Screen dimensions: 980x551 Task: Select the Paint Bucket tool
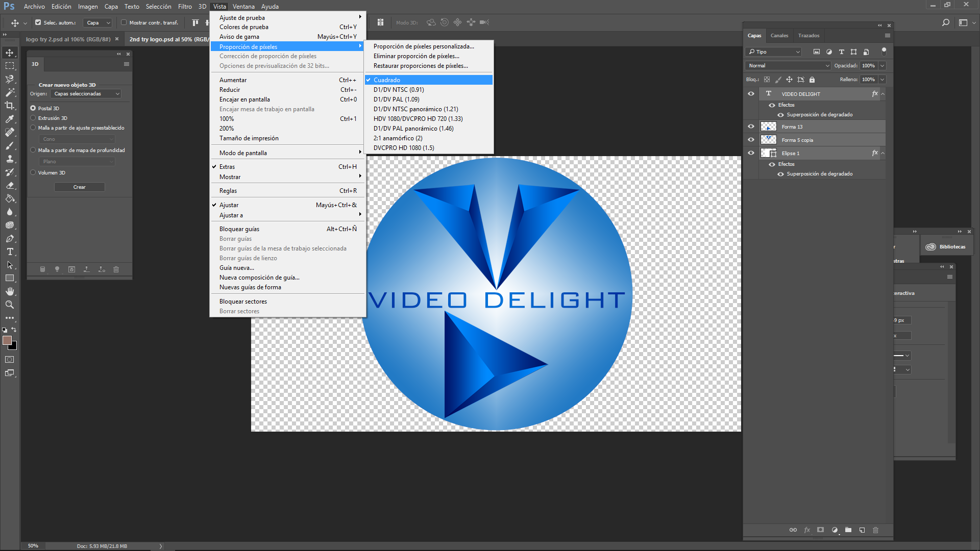tap(10, 198)
